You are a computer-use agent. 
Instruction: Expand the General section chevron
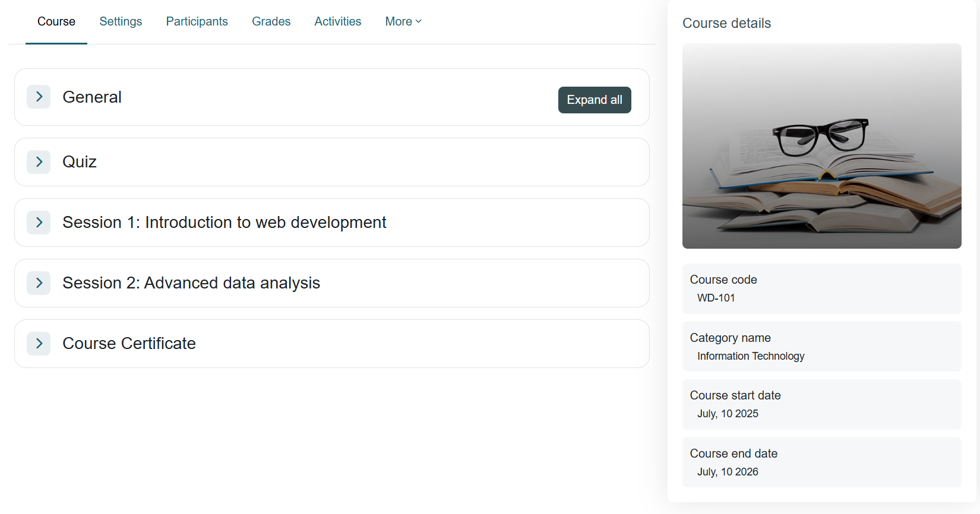pos(39,97)
